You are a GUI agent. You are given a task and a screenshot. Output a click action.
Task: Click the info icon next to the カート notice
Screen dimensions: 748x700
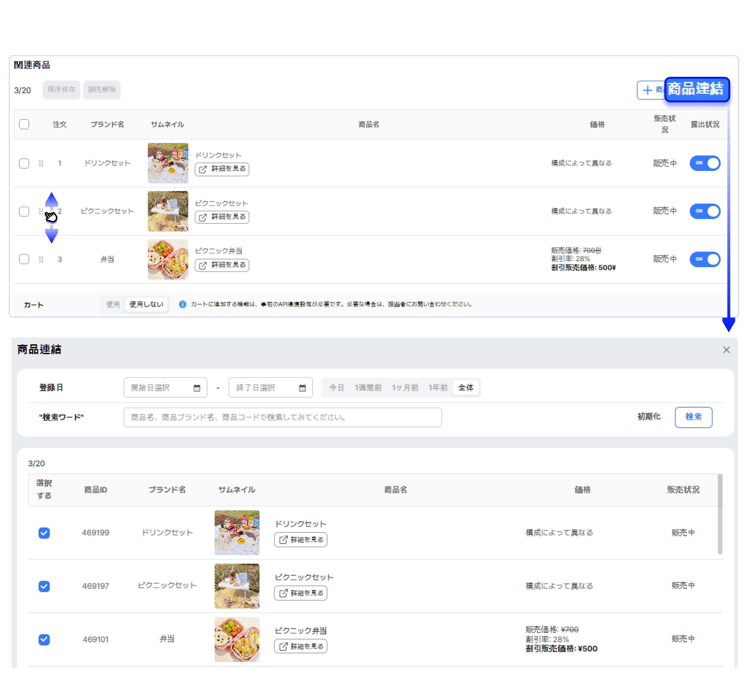tap(183, 304)
